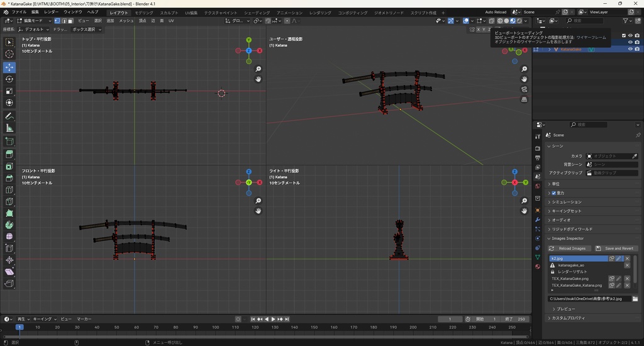Screen dimensions: 644x346
Task: Hide KatanaGake object with eye icon
Action: pos(630,49)
